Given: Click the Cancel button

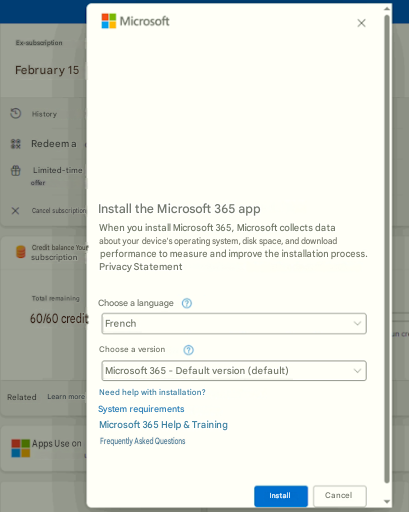Looking at the screenshot, I should coord(340,496).
